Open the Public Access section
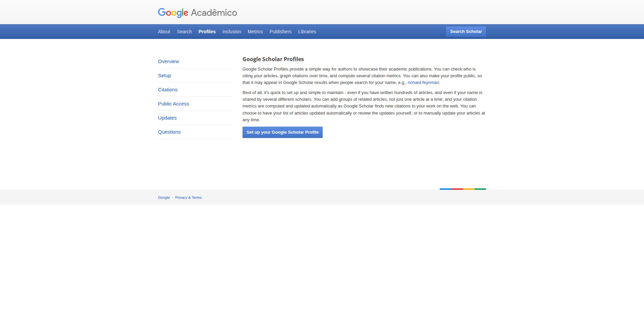Viewport: 644px width, 315px height. pyautogui.click(x=173, y=104)
